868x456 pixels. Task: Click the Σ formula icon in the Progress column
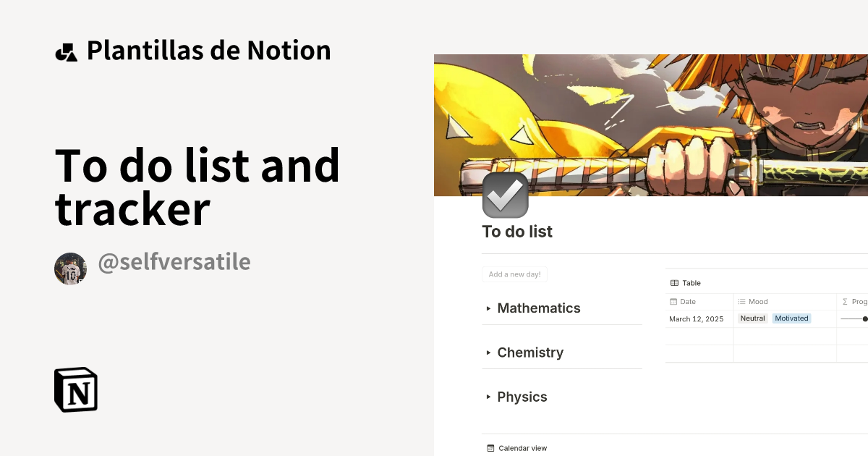point(843,302)
